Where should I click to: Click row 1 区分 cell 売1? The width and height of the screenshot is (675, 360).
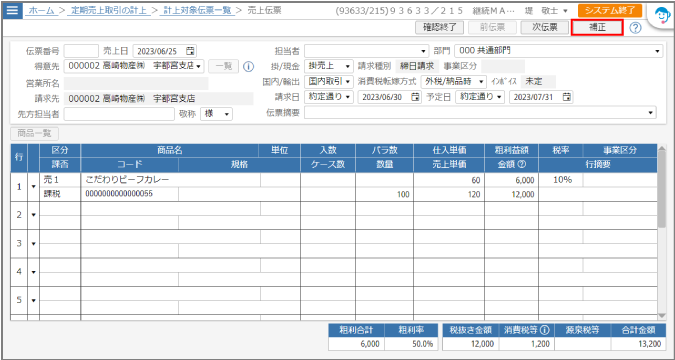tap(60, 180)
